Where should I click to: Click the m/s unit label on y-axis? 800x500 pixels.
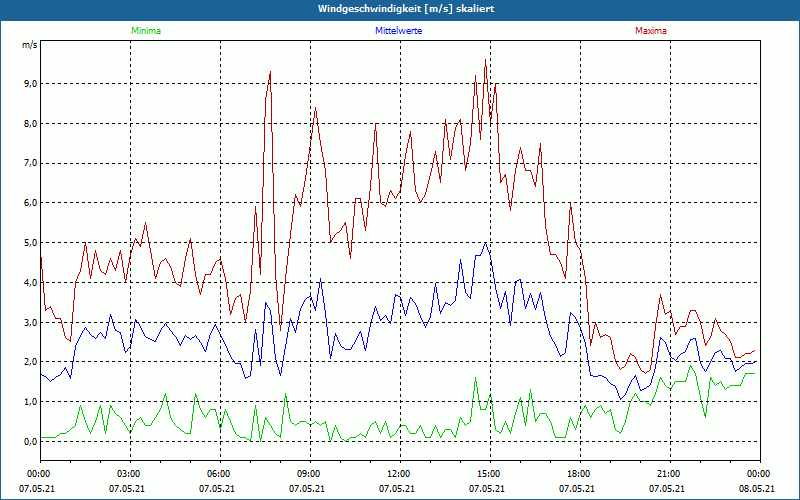click(29, 45)
